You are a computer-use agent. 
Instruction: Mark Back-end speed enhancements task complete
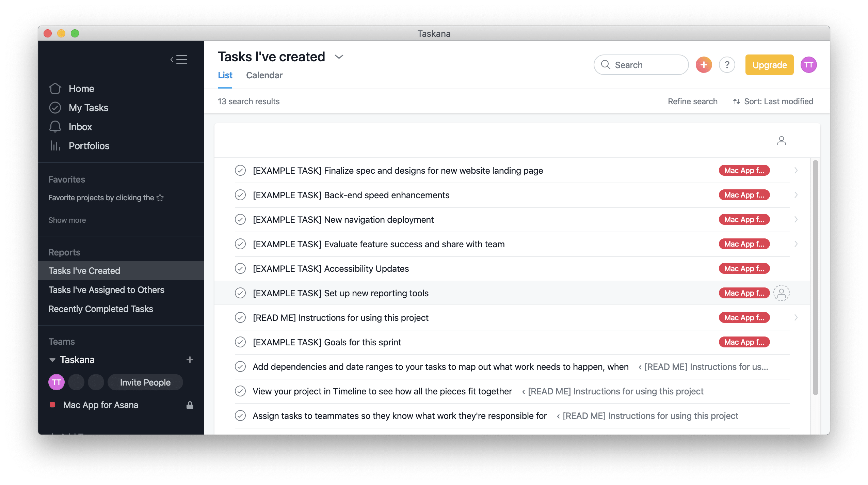tap(240, 195)
